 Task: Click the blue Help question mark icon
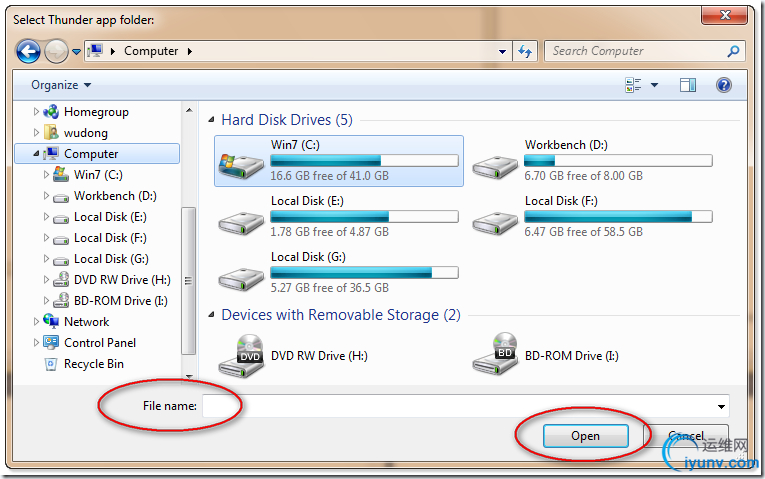[x=724, y=85]
